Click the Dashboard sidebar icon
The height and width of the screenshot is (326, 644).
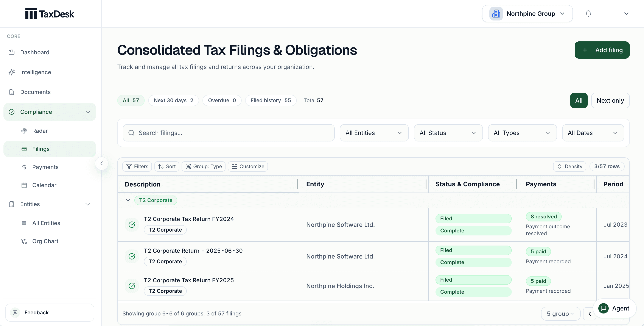point(11,52)
